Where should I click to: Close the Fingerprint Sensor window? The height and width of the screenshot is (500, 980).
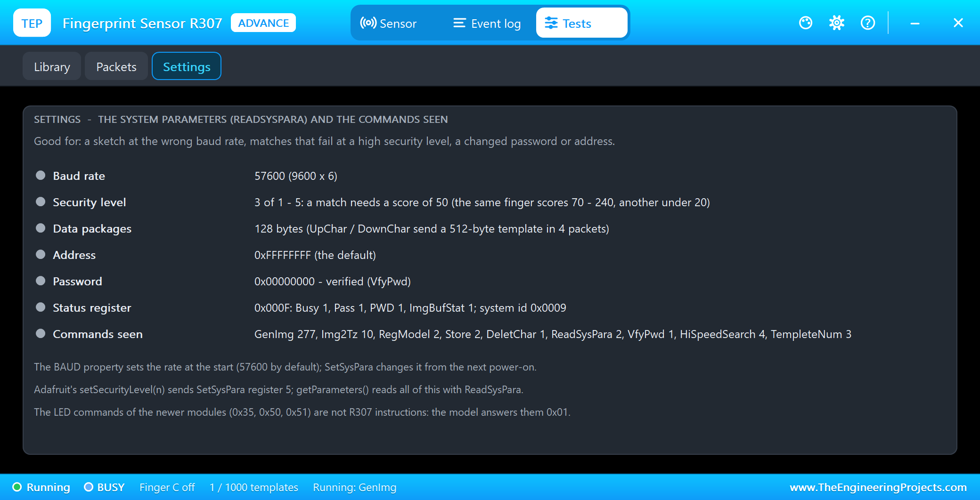point(958,23)
